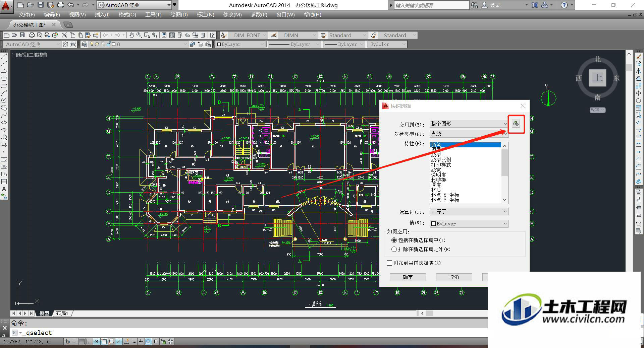Select 透明度 in the properties list
The width and height of the screenshot is (644, 348).
click(x=438, y=175)
